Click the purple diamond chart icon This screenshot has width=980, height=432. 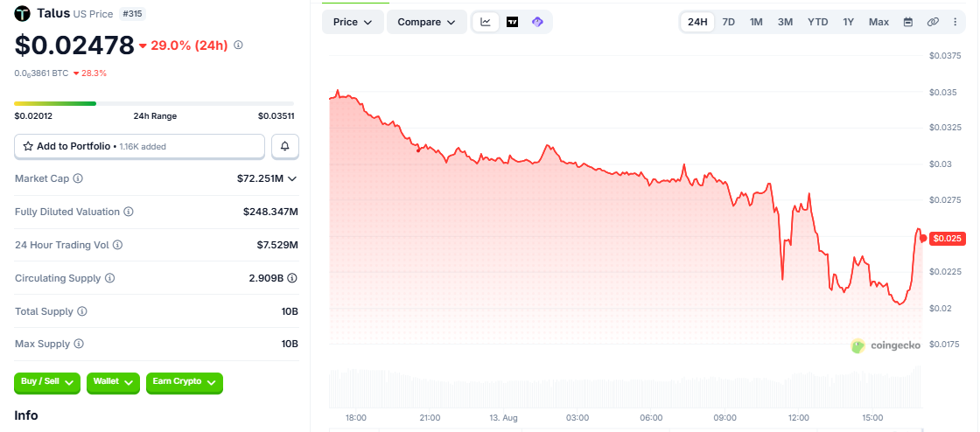click(x=537, y=22)
